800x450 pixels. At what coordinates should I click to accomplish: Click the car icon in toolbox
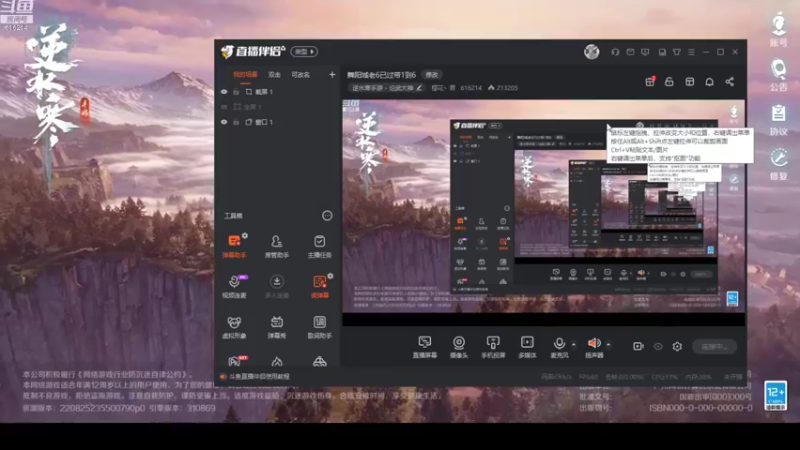click(319, 361)
